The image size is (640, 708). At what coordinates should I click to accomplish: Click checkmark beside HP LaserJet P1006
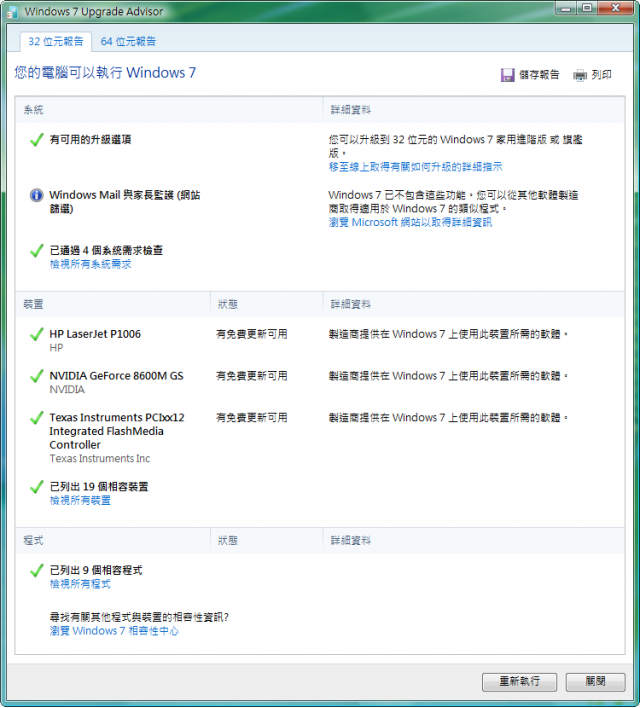(37, 334)
